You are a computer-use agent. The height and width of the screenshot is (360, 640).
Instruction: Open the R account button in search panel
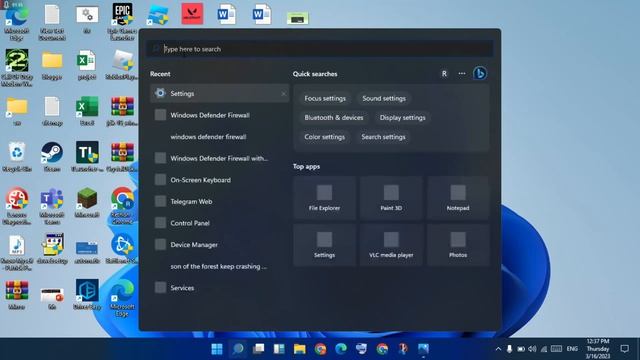(444, 74)
